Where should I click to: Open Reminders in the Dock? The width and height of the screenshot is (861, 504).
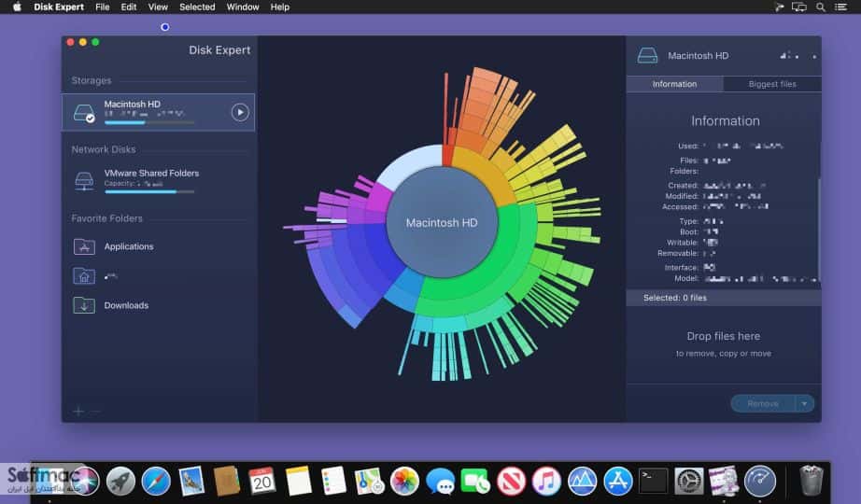click(x=333, y=482)
